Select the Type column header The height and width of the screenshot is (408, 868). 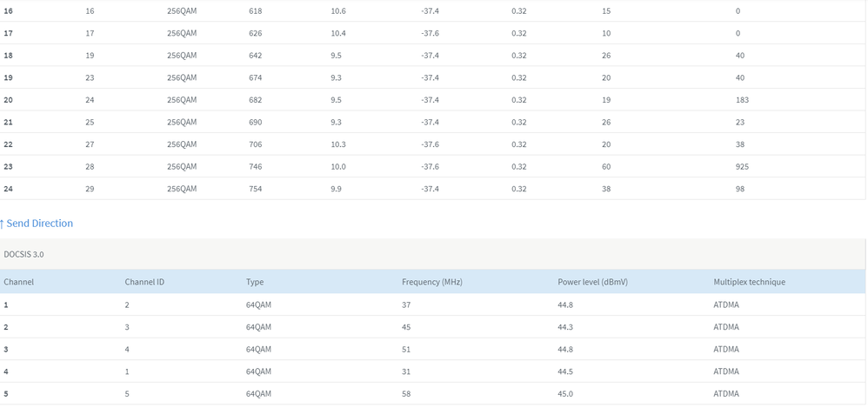tap(255, 283)
